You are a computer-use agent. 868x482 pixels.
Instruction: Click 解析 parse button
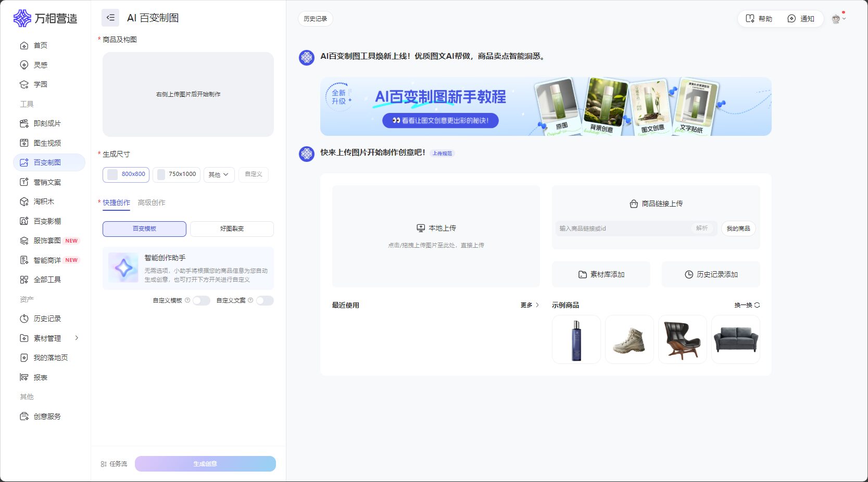tap(702, 229)
